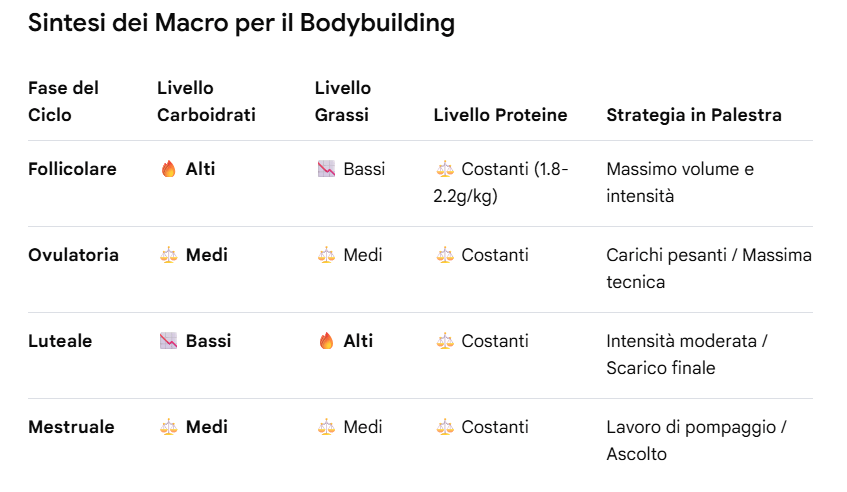847x492 pixels.
Task: Click the scale icon beside Medi fats in Ovulatoria row
Action: [x=326, y=255]
